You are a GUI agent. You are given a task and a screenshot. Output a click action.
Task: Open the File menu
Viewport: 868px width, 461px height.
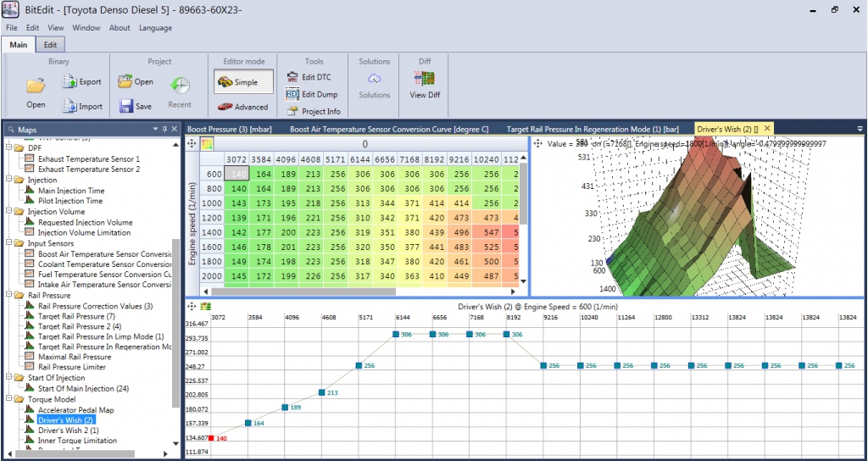click(12, 28)
